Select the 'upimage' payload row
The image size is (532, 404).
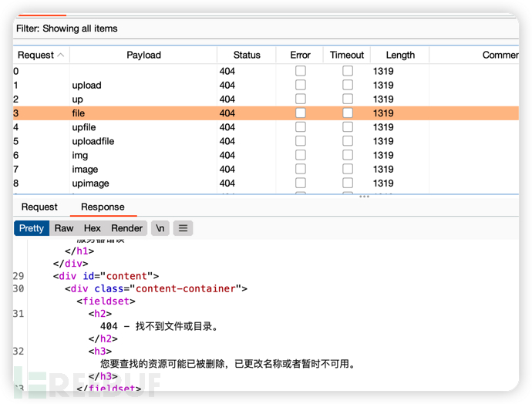(x=266, y=183)
